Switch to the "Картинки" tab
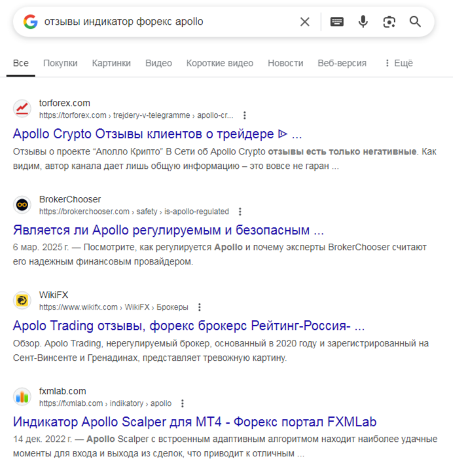Viewport: 453px width, 476px height. (111, 64)
